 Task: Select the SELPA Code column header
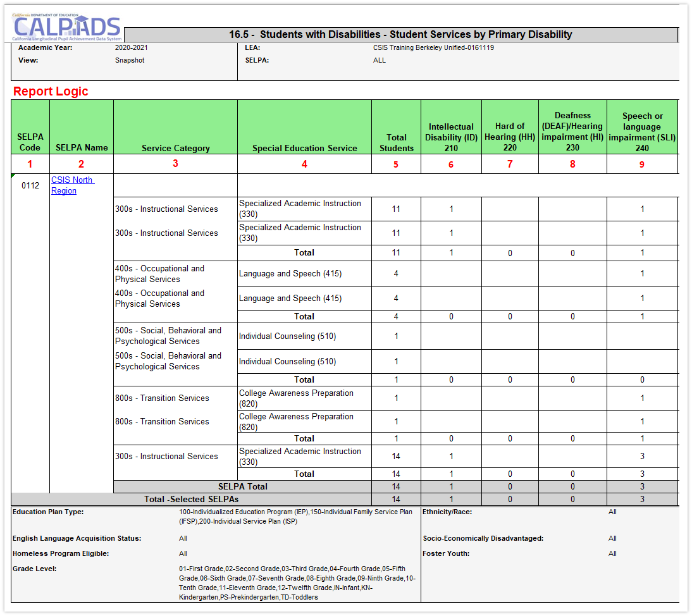coord(30,142)
